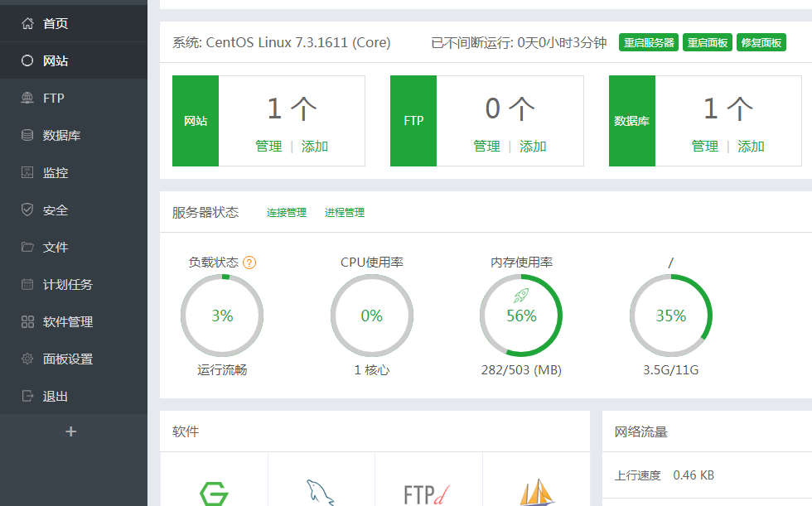Click the rocket icon in memory gauge

click(521, 296)
